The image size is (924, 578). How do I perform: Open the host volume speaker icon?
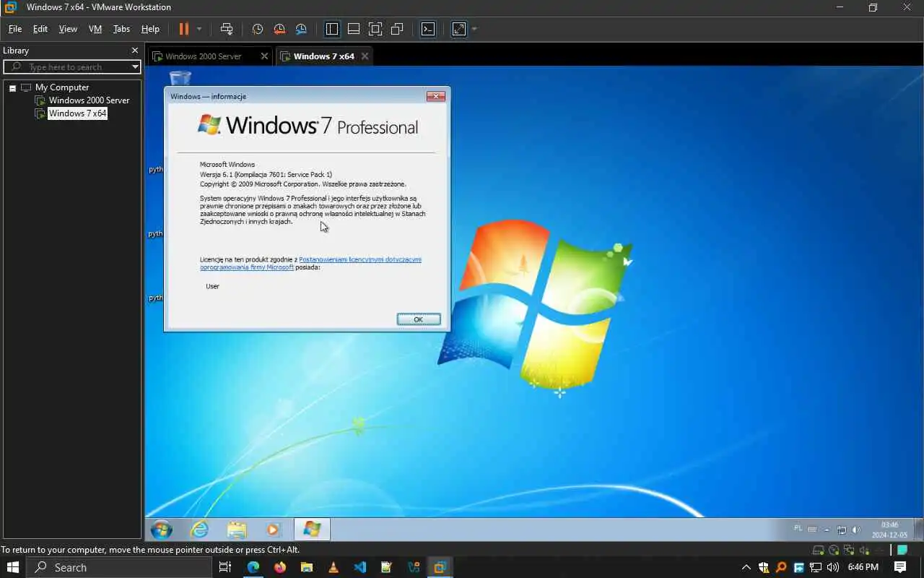[x=833, y=567]
